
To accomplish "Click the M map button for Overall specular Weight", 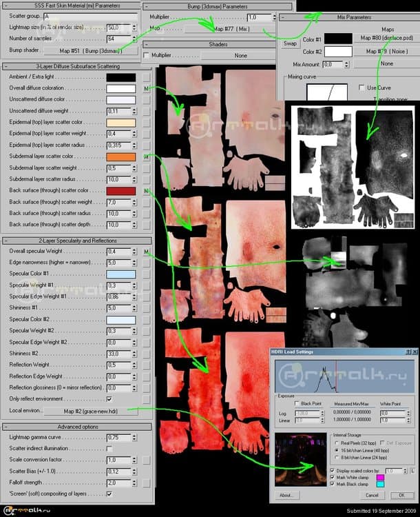I will 147,252.
